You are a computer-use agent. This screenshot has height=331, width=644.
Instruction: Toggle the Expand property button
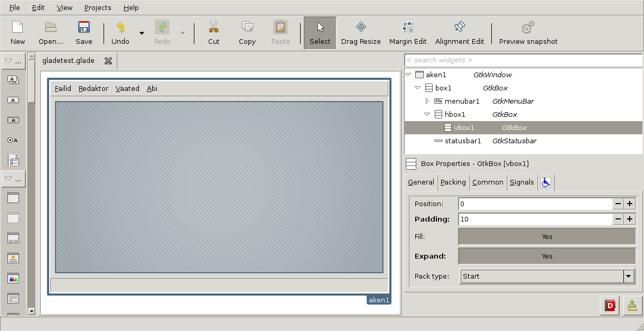[x=547, y=256]
